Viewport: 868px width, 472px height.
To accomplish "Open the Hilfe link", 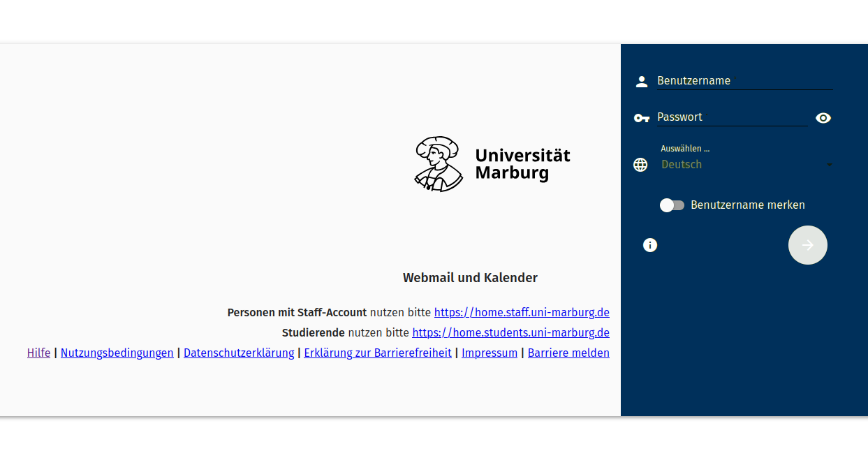I will pos(39,353).
